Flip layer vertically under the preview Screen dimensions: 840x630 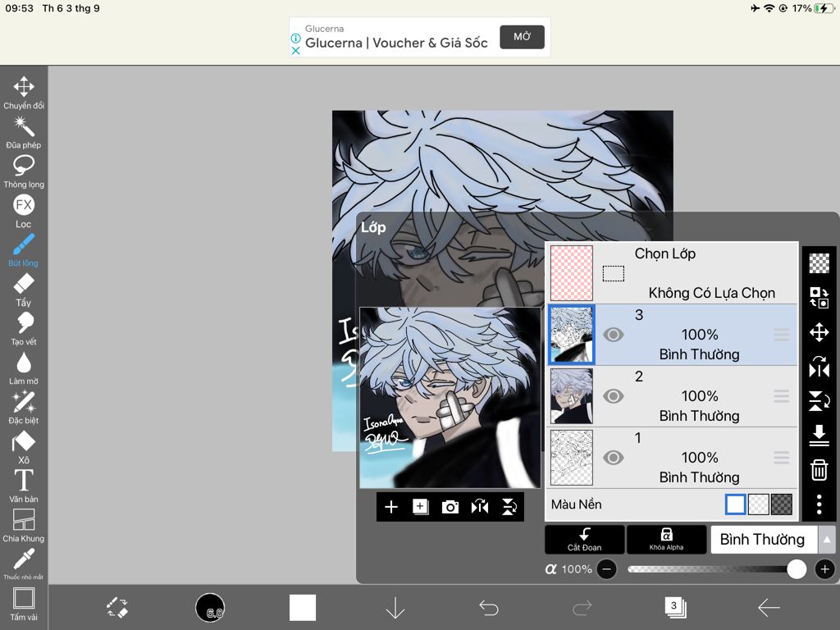pyautogui.click(x=509, y=507)
